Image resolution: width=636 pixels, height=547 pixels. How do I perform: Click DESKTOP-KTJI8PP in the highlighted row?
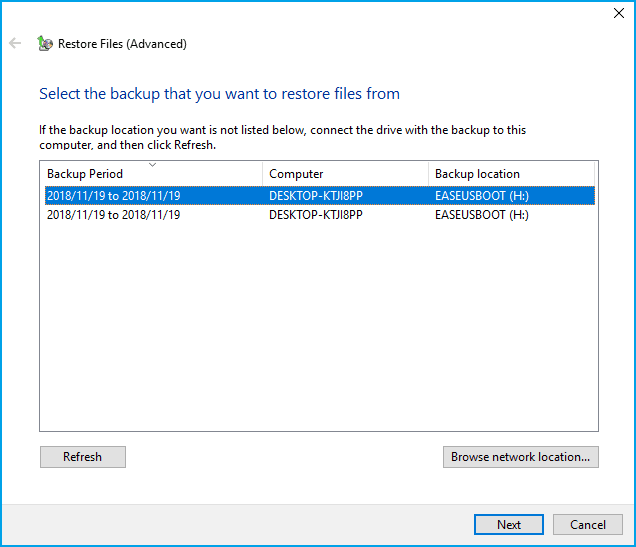316,196
